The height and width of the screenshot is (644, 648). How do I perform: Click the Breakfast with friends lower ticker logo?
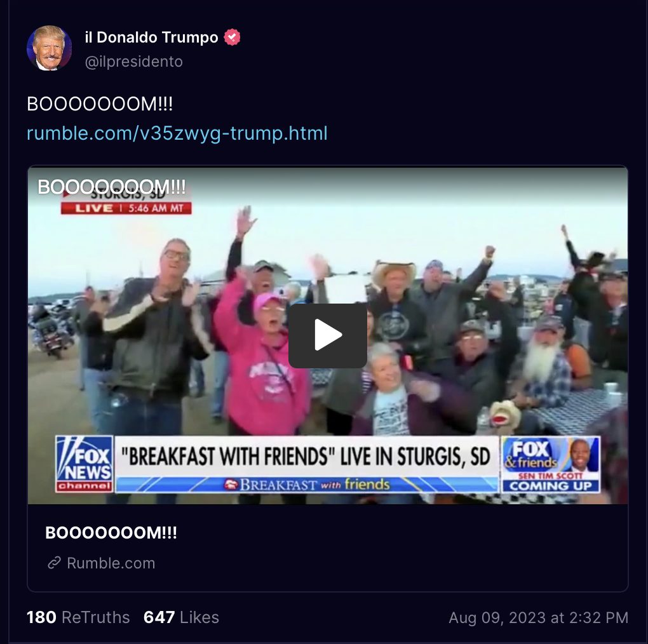click(x=307, y=484)
